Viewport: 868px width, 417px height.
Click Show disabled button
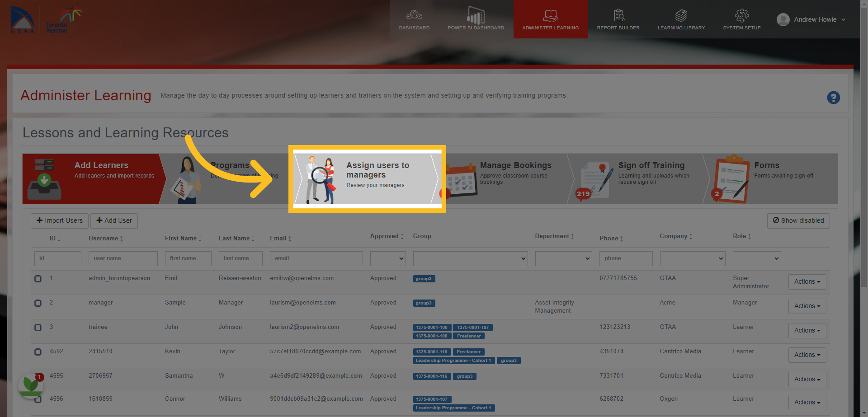tap(798, 221)
